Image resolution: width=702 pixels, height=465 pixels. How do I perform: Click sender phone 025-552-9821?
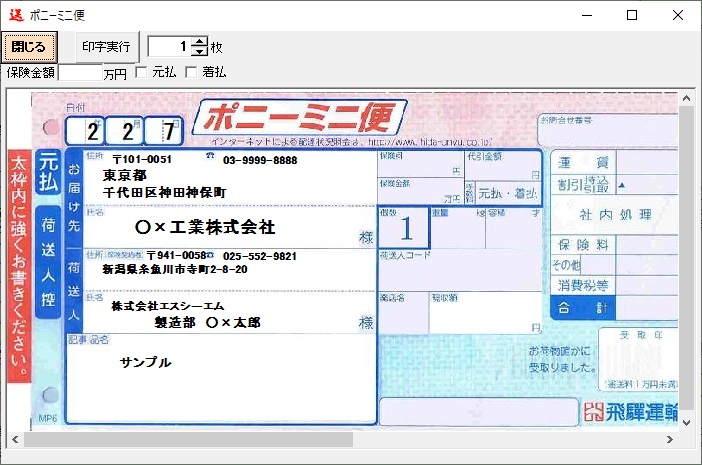[260, 256]
